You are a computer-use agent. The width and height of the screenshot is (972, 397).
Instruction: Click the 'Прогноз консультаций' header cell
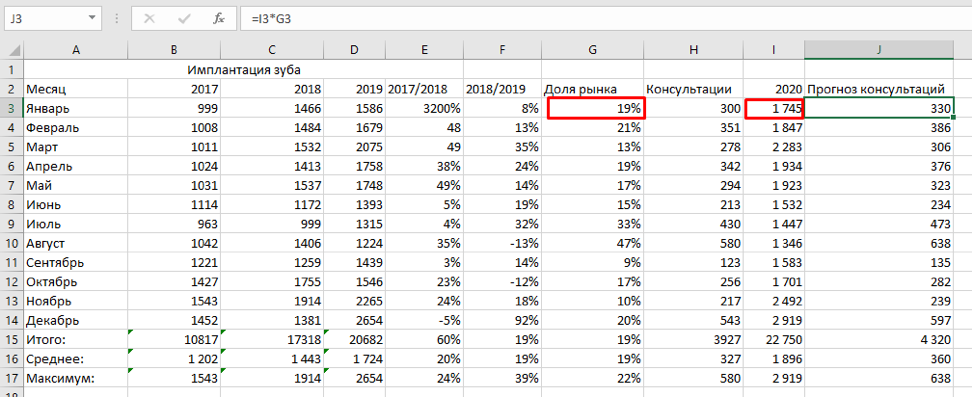click(879, 89)
